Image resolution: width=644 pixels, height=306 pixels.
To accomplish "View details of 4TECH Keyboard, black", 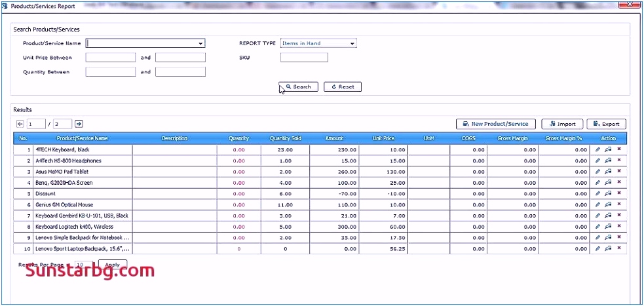I will (608, 149).
